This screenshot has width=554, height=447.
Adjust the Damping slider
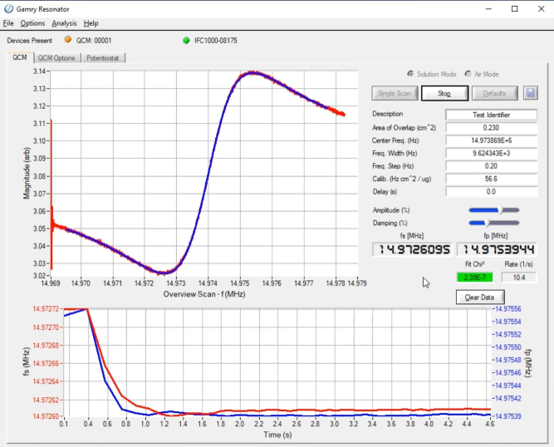[x=494, y=223]
